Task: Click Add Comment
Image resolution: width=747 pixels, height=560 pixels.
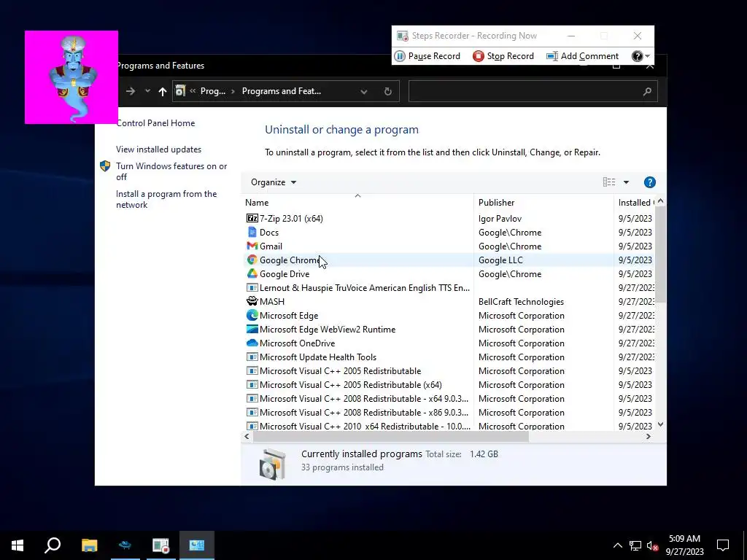Action: pyautogui.click(x=583, y=56)
